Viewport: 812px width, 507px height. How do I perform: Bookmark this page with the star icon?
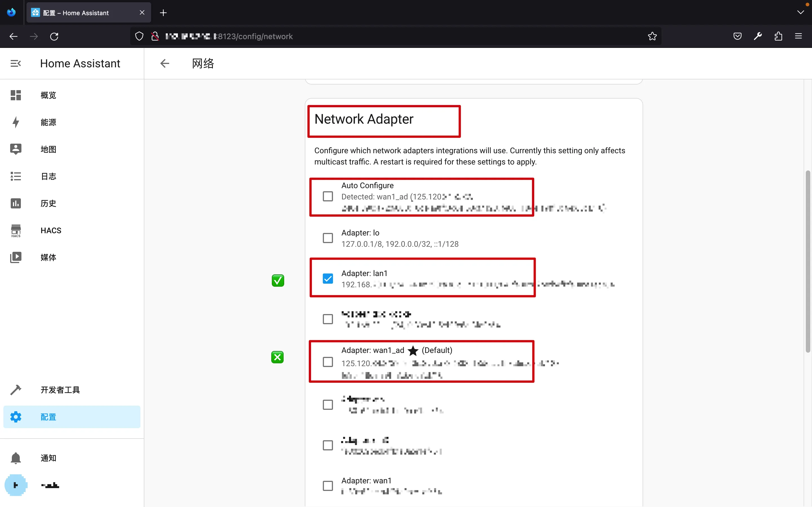pos(652,36)
